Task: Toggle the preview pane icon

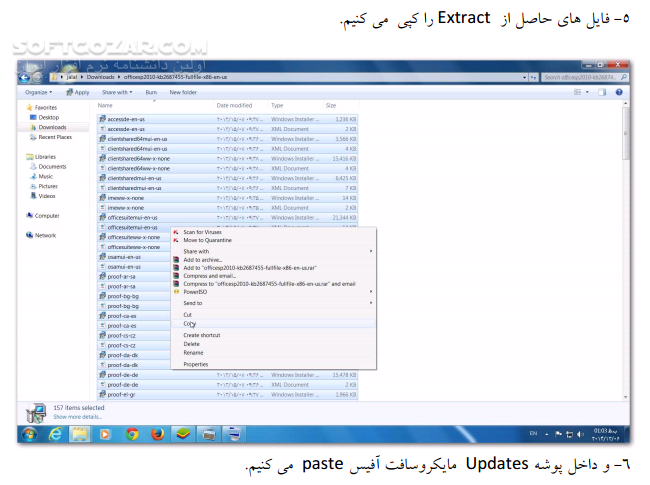Action: (602, 92)
